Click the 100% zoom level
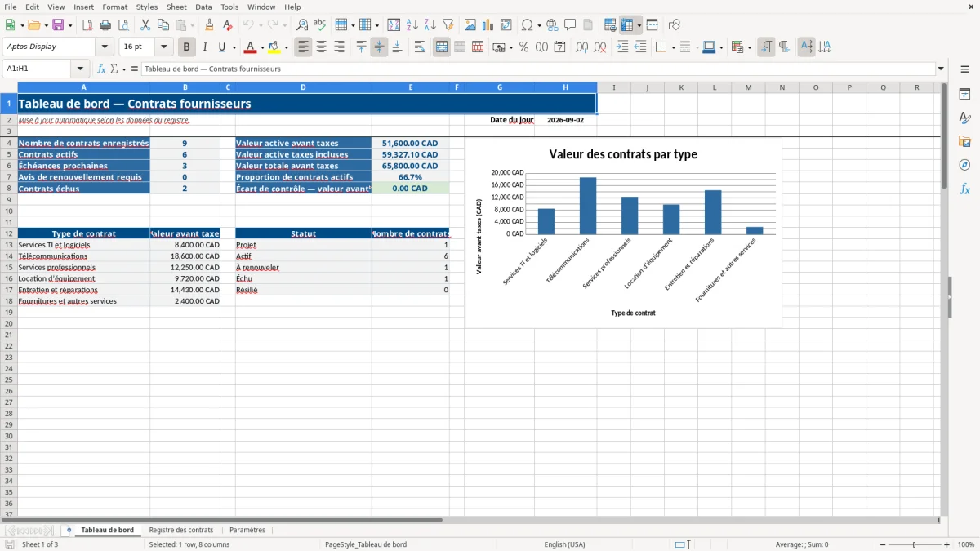This screenshot has width=980, height=551. pyautogui.click(x=966, y=544)
